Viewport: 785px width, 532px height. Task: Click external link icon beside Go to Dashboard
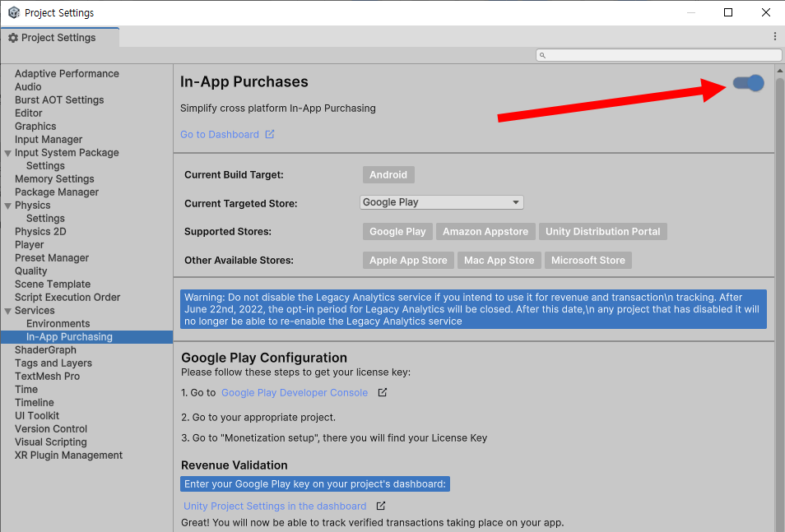[x=270, y=134]
